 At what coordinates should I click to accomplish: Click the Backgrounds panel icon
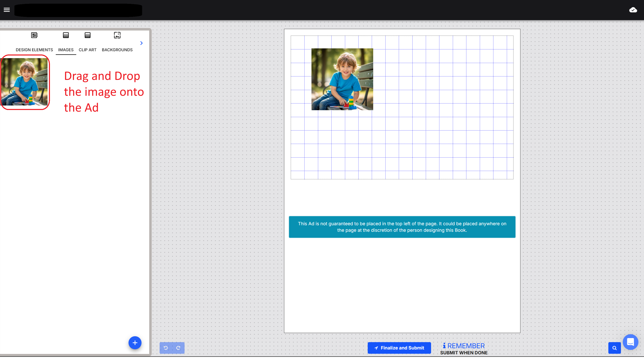117,35
